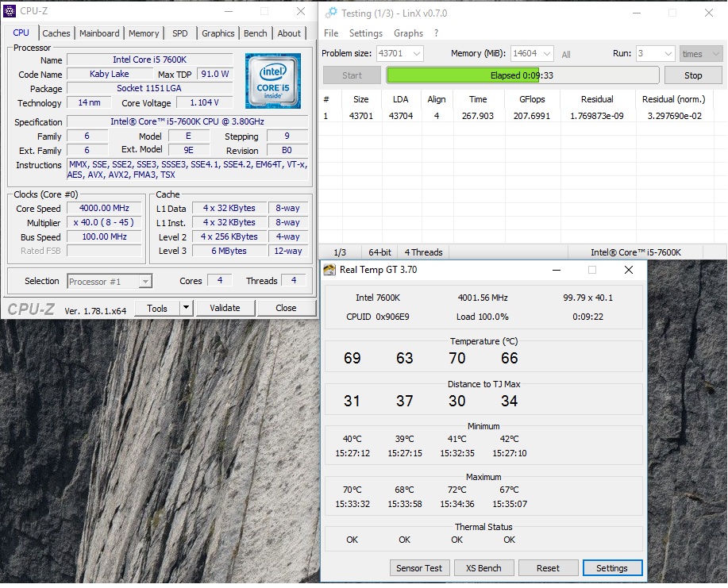
Task: Click the 39°C minimum temperature value
Action: coord(404,439)
